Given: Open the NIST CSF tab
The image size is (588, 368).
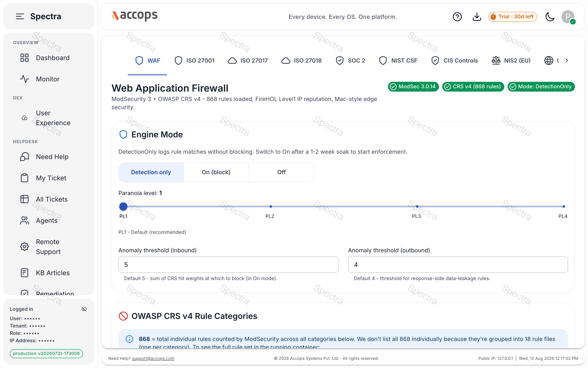Looking at the screenshot, I should pyautogui.click(x=398, y=61).
